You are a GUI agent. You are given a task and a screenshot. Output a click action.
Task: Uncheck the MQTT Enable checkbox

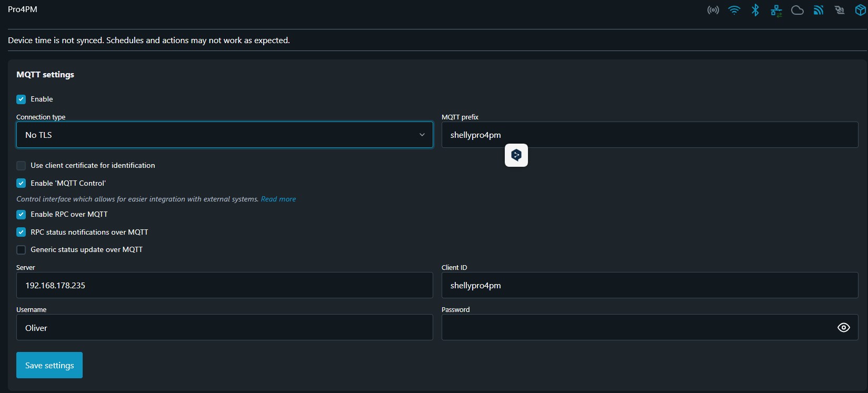[x=21, y=99]
